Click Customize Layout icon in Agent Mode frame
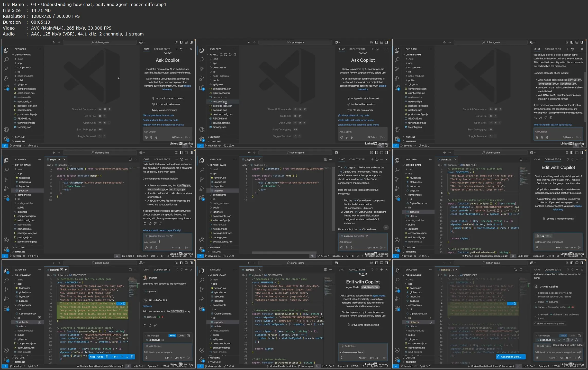 click(x=372, y=263)
